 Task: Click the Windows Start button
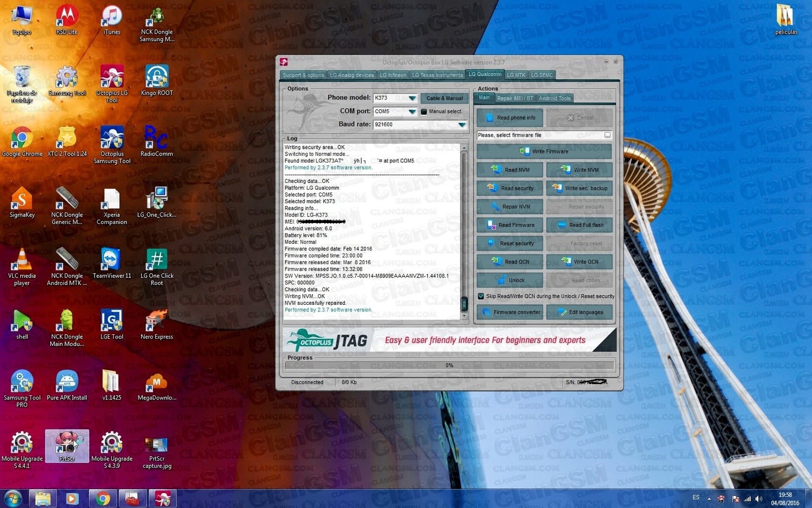point(13,498)
